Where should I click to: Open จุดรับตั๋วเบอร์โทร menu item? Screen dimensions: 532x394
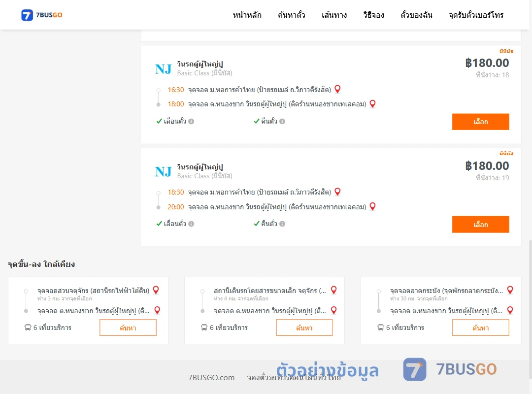pyautogui.click(x=476, y=15)
